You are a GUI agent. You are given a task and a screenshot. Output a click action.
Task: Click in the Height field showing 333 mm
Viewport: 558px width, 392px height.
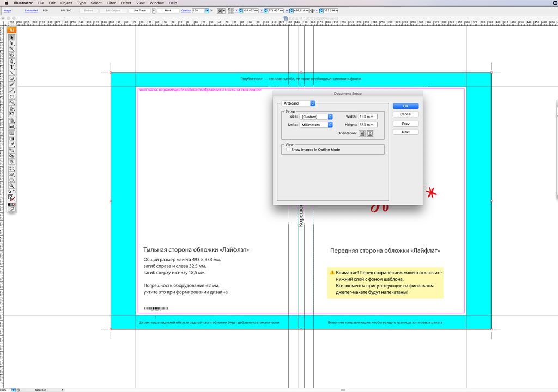(x=368, y=125)
